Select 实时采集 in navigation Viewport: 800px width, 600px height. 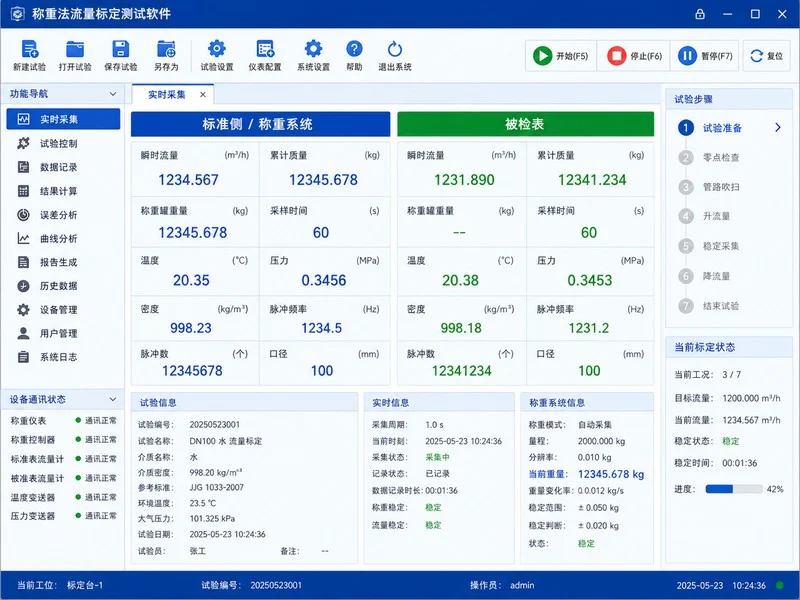coord(63,119)
